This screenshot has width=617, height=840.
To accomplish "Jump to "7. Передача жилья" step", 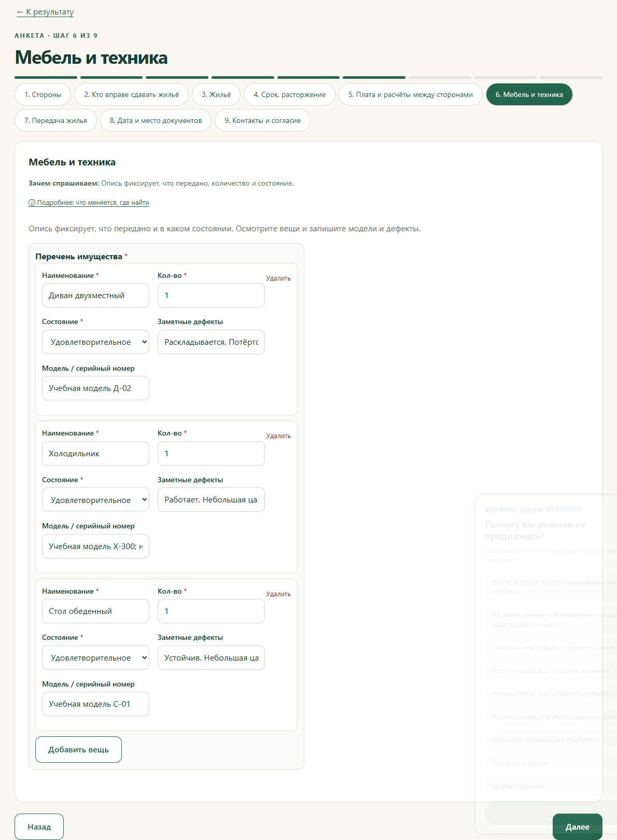I will pos(56,120).
